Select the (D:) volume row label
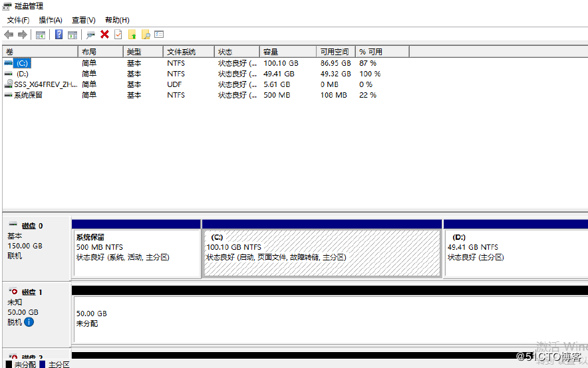Viewport: 588px width, 368px height. tap(23, 74)
